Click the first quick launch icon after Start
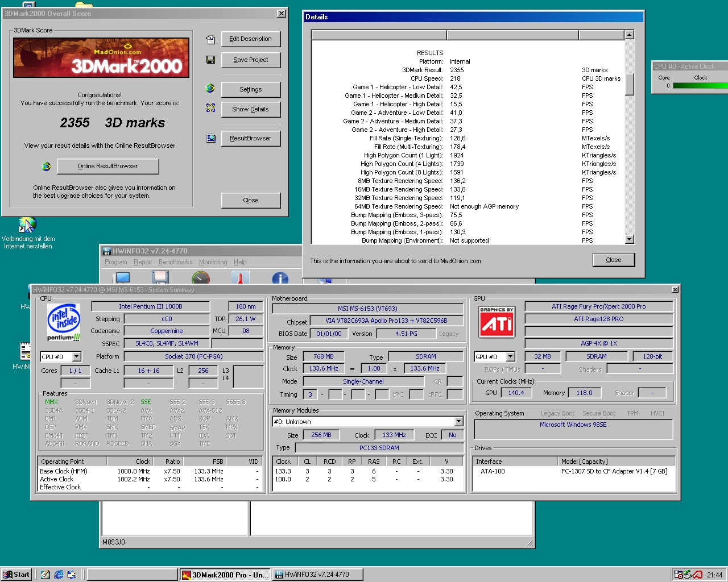The width and height of the screenshot is (728, 582). click(x=45, y=575)
